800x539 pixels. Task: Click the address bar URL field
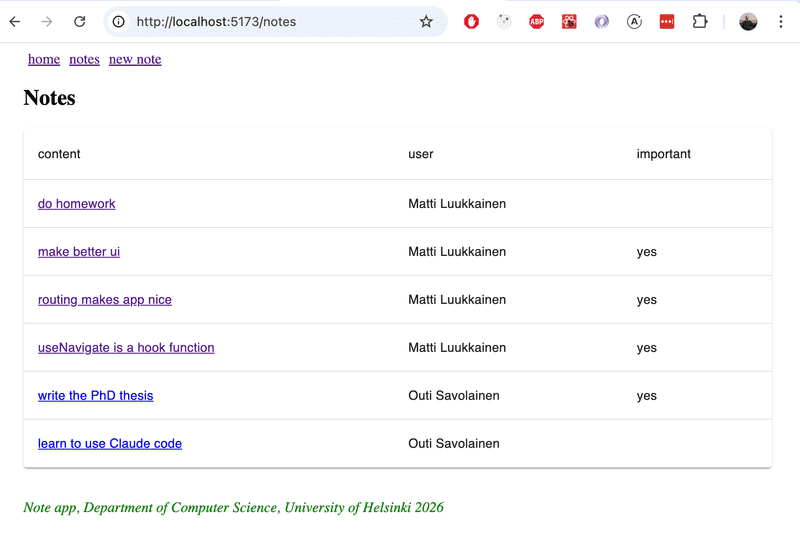tap(270, 21)
